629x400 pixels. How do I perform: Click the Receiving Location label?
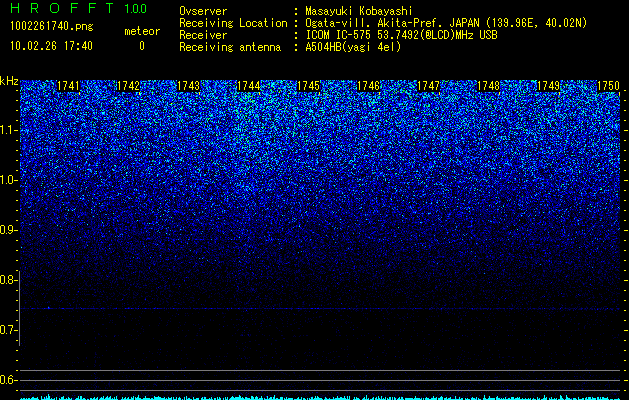(x=233, y=23)
